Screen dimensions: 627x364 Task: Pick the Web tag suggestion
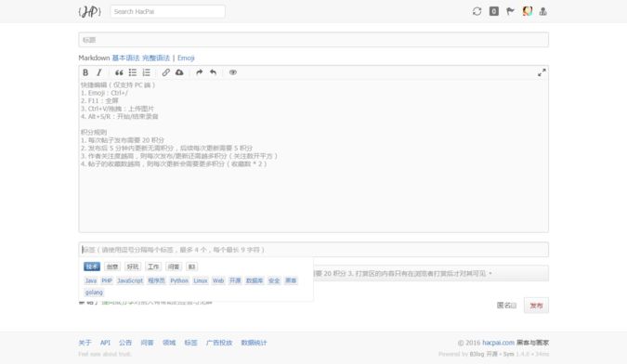218,280
